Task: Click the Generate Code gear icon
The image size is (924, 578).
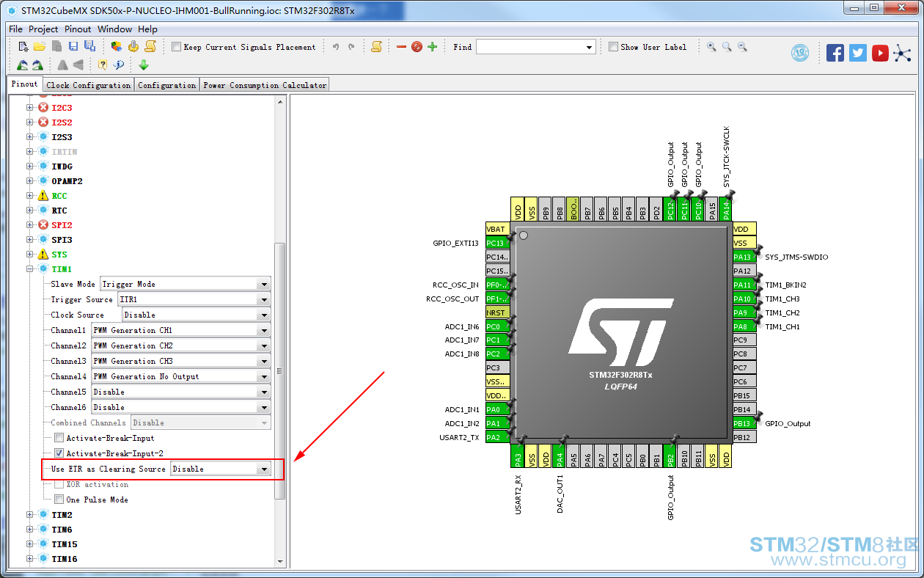Action: [133, 47]
